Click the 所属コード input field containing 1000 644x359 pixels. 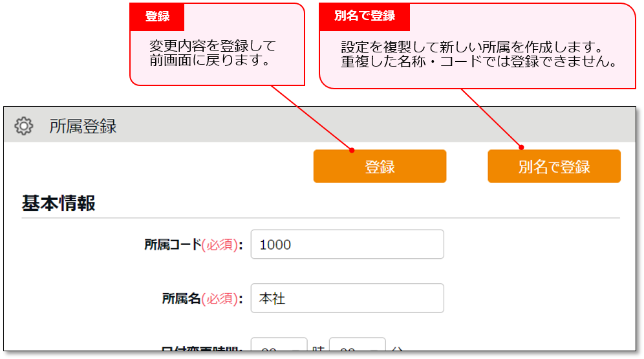347,245
